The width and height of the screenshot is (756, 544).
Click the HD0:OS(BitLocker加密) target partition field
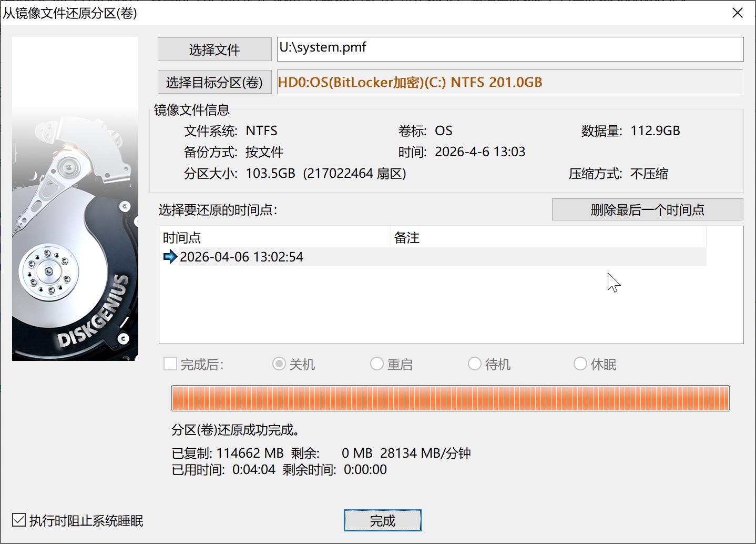click(x=510, y=82)
